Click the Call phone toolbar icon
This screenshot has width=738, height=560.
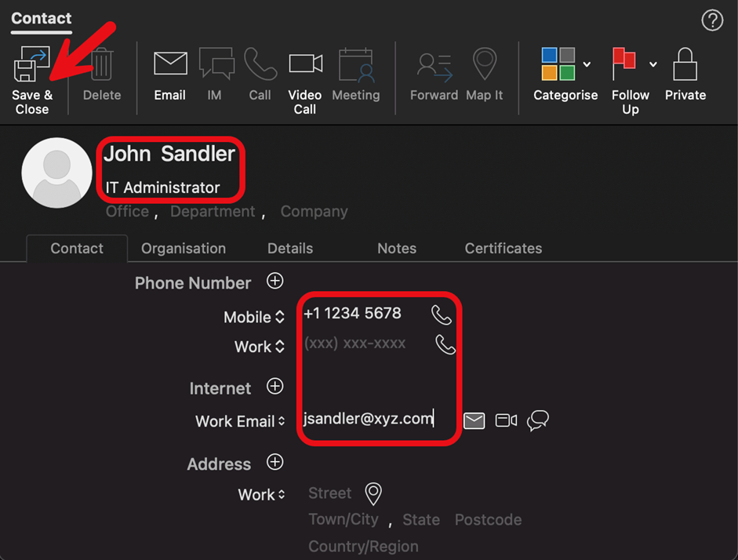click(x=260, y=64)
